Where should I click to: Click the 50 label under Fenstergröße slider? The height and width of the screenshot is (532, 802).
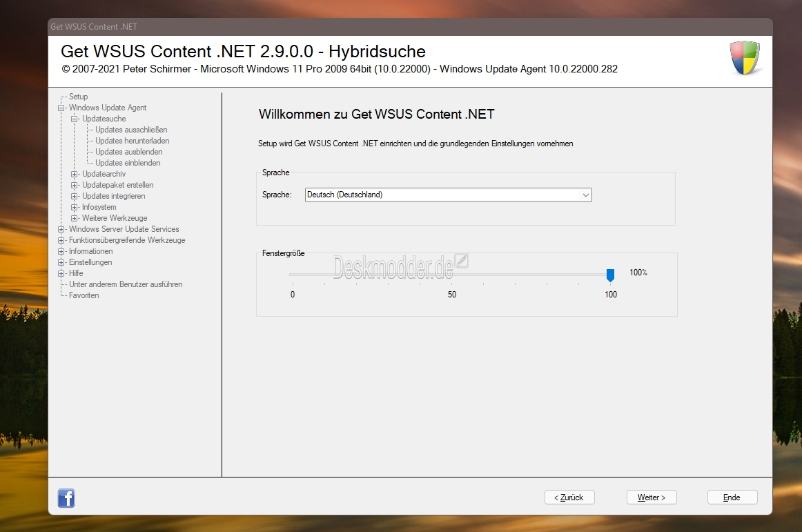coord(451,295)
